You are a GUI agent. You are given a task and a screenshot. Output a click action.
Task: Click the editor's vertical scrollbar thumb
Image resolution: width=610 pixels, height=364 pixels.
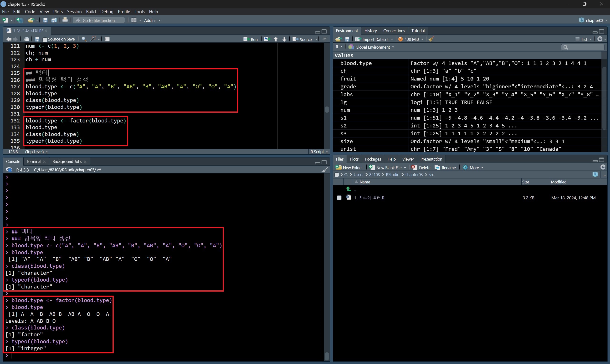(x=327, y=109)
